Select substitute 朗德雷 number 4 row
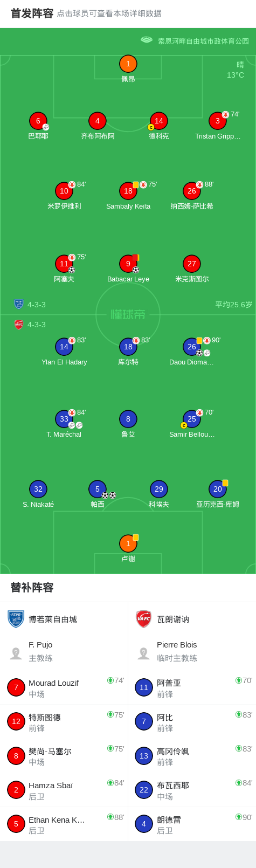256x868 pixels. click(192, 824)
